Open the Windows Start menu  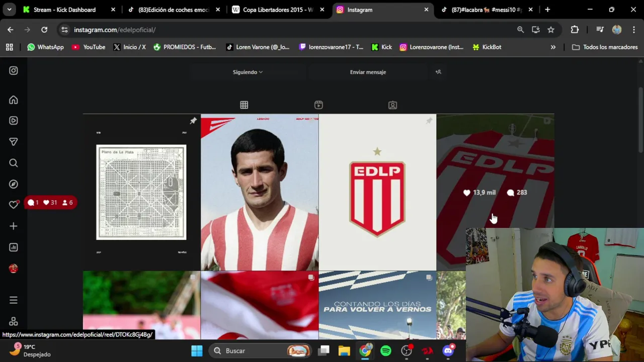[197, 351]
